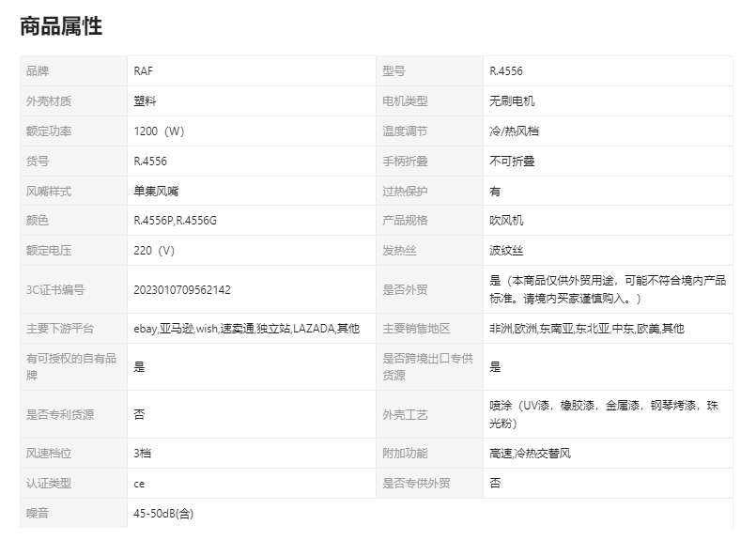Click the 3C certificate number 2023010709562142
The image size is (756, 540).
tap(182, 289)
